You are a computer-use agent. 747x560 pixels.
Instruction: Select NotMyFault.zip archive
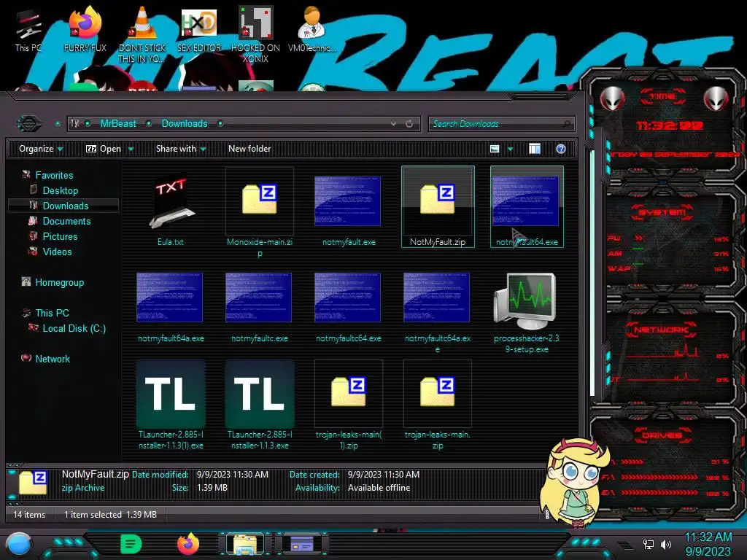(x=438, y=206)
